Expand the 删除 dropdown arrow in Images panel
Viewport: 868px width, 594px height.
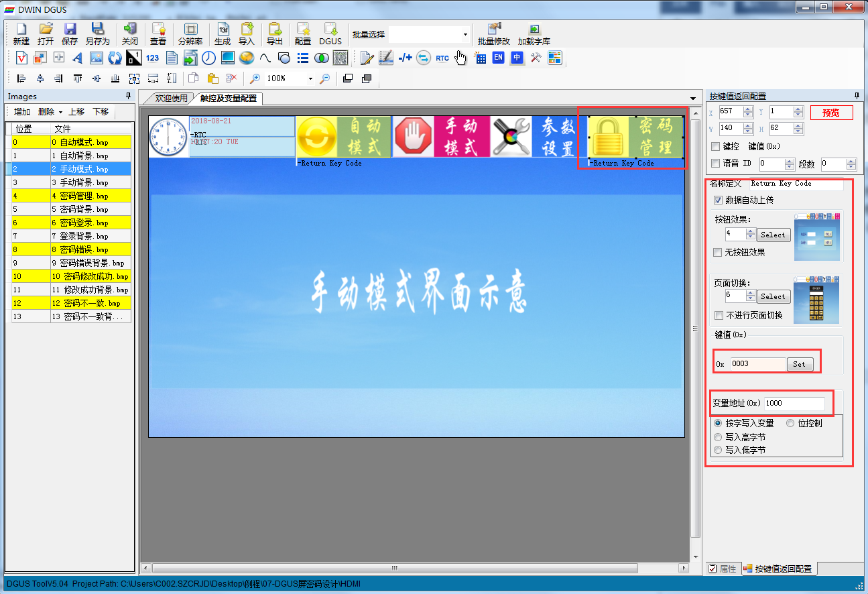pos(60,112)
